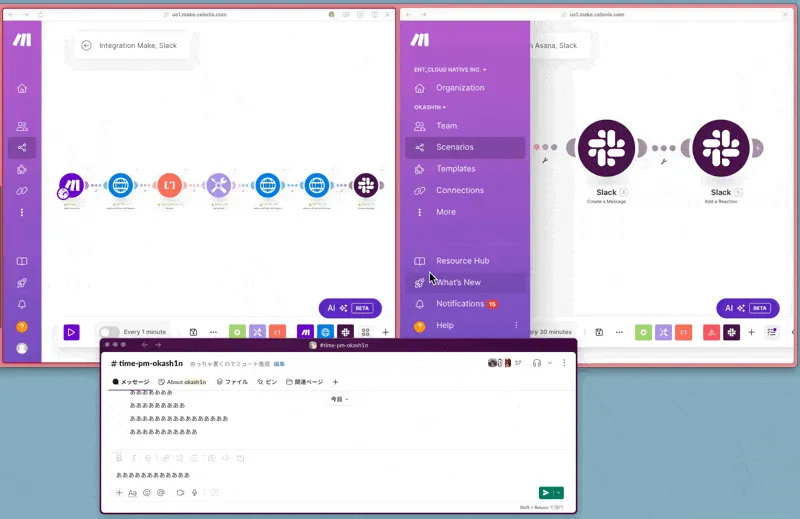
Task: Click the Make trigger module on left canvas
Action: click(x=71, y=185)
